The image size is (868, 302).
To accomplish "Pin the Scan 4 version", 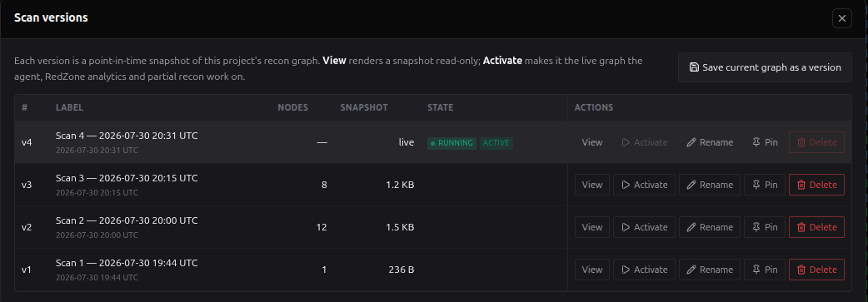I will click(x=765, y=142).
